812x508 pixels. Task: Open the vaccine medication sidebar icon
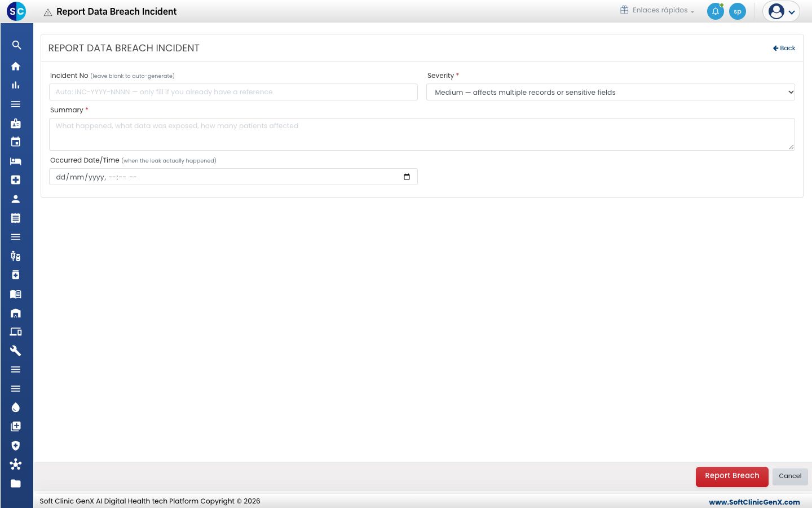pos(16,256)
